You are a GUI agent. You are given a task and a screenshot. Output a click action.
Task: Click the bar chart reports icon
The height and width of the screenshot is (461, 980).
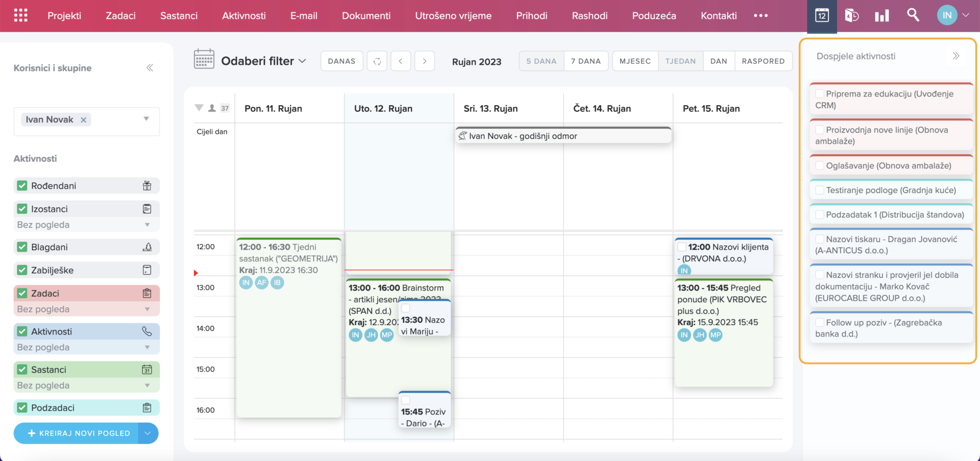[x=881, y=16]
